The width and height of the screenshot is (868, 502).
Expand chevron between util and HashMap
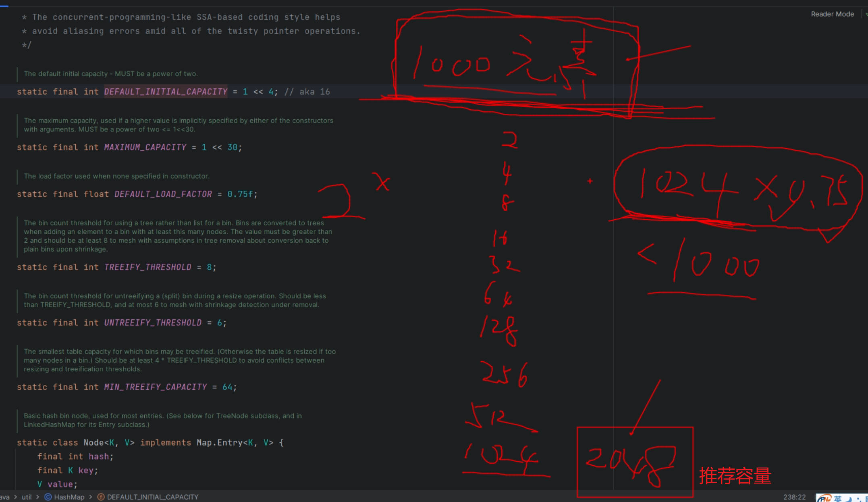pyautogui.click(x=38, y=497)
